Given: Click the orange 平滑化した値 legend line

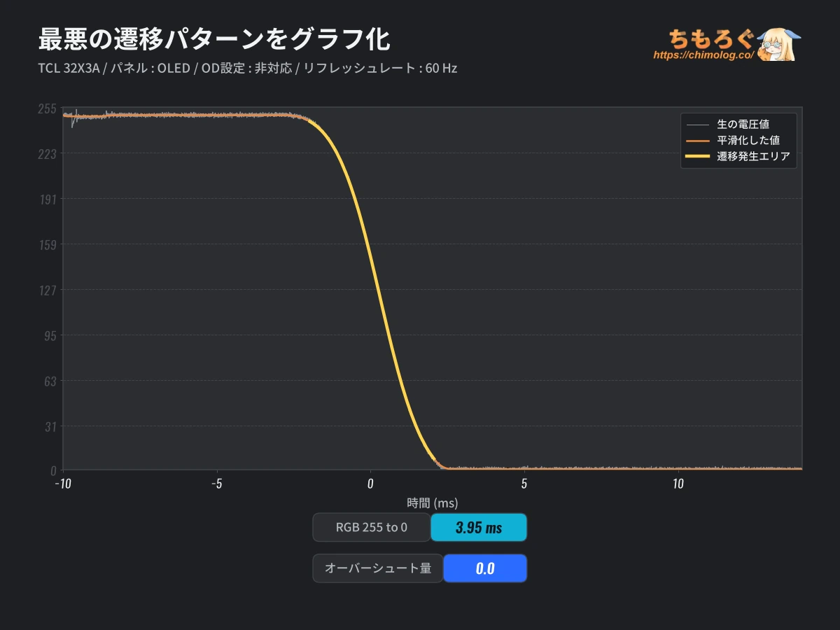Looking at the screenshot, I should point(698,141).
